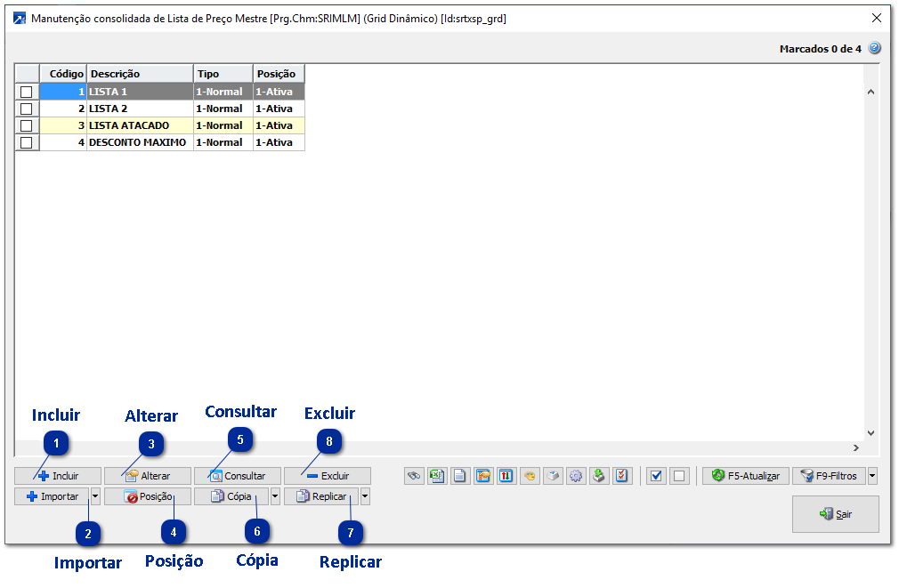Click the Importar button
This screenshot has width=899, height=588.
(53, 496)
